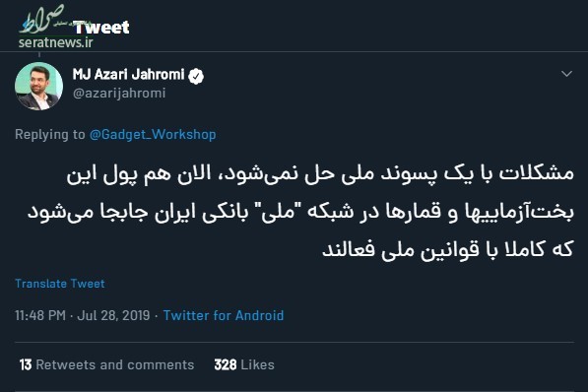The height and width of the screenshot is (392, 588).
Task: Click the green Serat calligraphy logo
Action: (42, 19)
